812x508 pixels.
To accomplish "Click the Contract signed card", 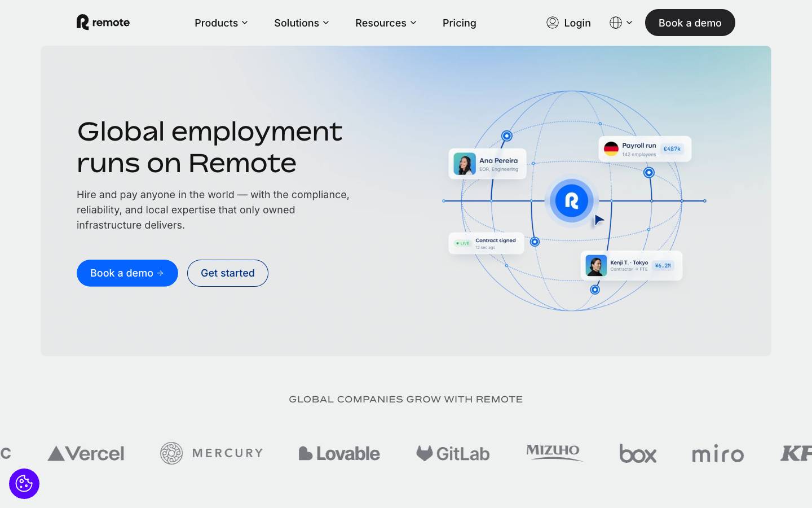I will click(x=486, y=243).
